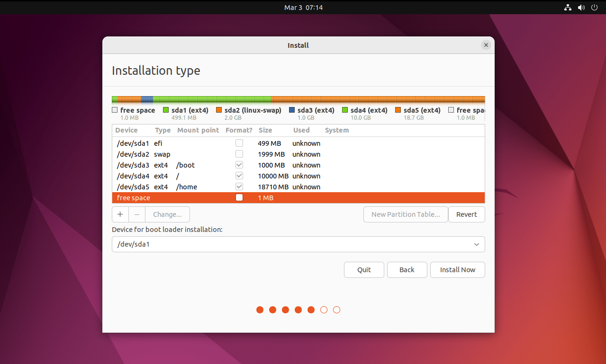Click the green sda1 legend color swatch
Screen dimensions: 606x364
[x=166, y=110]
